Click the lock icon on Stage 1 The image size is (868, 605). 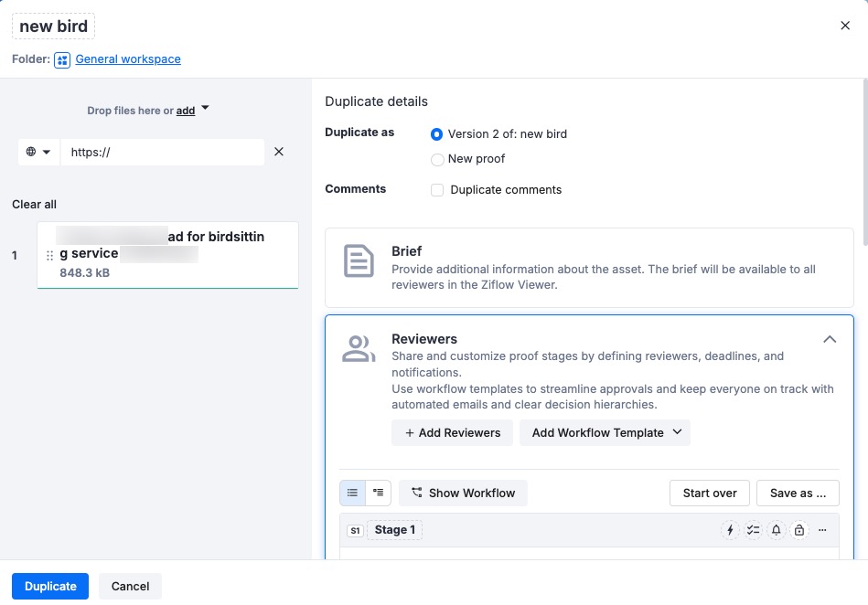[x=798, y=529]
